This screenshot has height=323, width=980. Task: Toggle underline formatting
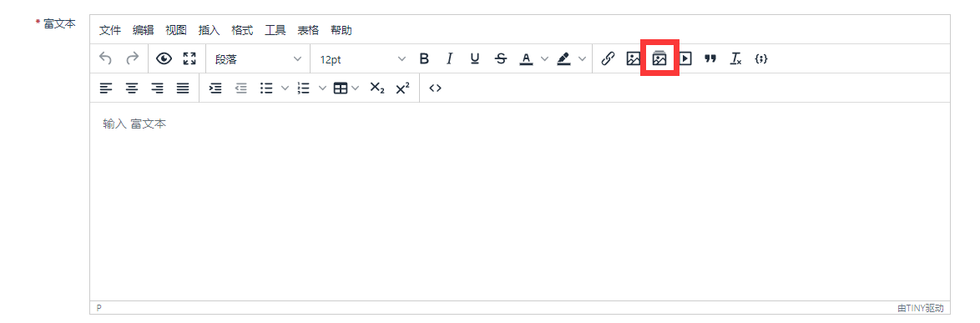[475, 58]
